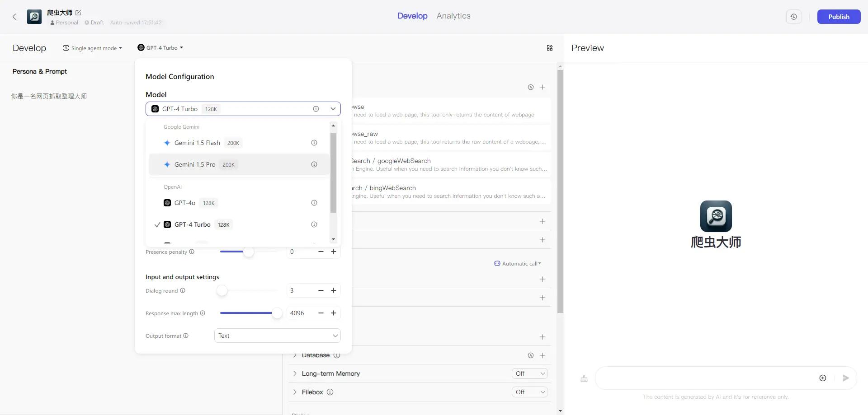Adjust the Response max length slider handle
The width and height of the screenshot is (868, 415).
point(277,313)
